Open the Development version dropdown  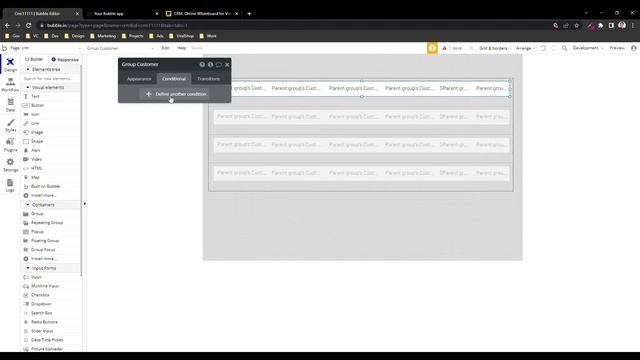tap(588, 48)
